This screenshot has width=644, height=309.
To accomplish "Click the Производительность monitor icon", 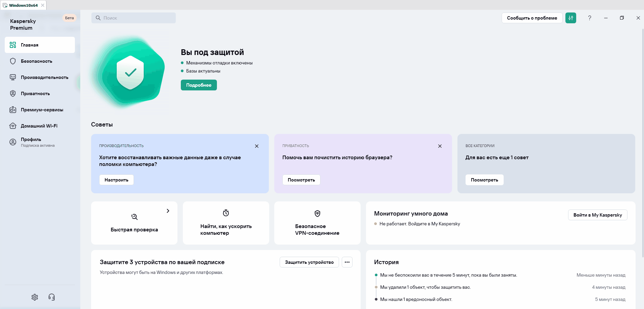I will [x=13, y=77].
